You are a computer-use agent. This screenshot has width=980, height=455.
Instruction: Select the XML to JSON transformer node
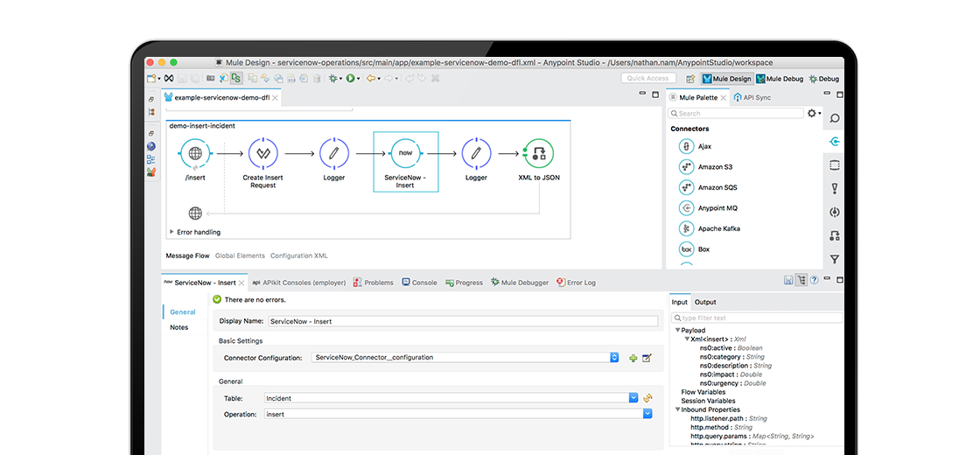pyautogui.click(x=539, y=153)
